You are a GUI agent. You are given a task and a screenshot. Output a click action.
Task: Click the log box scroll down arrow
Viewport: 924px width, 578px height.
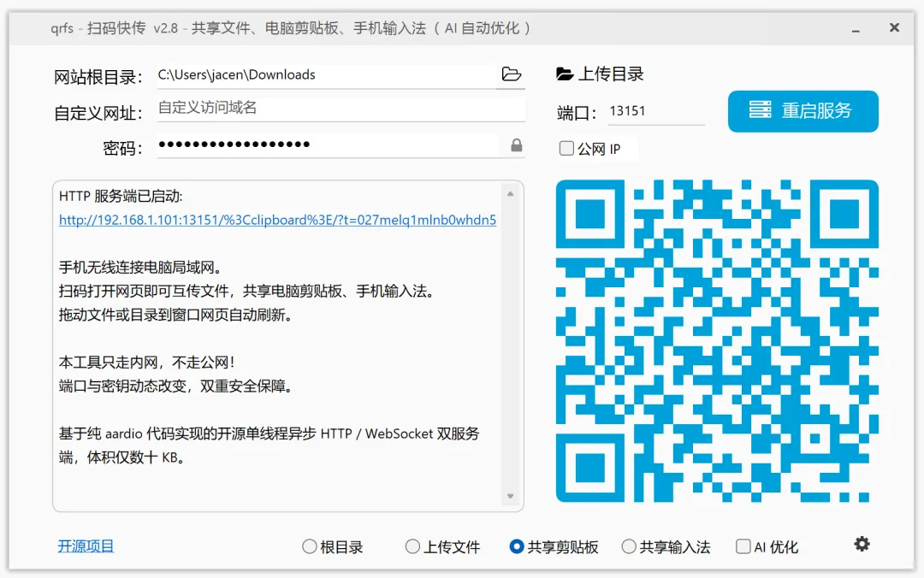[510, 496]
